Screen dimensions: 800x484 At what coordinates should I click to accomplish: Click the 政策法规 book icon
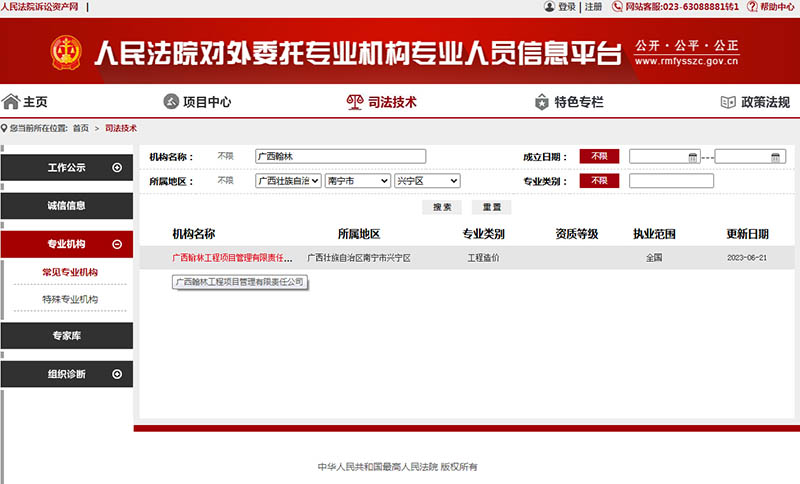pos(728,102)
